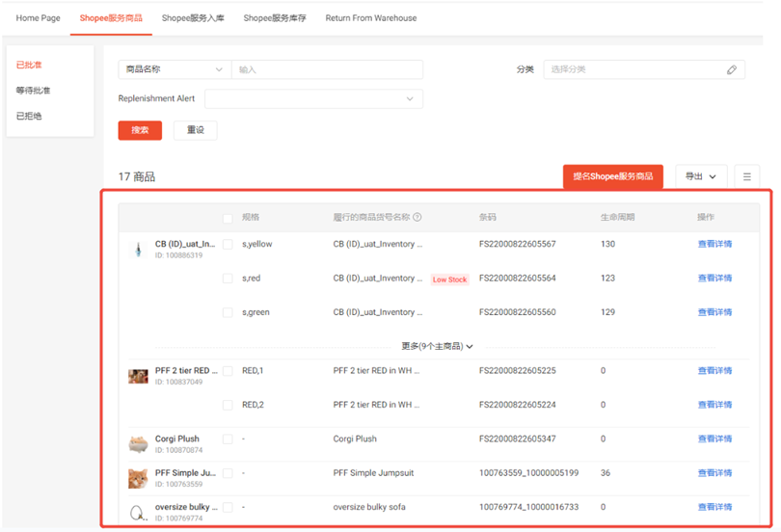Toggle the select-all checkbox in table header
Image resolution: width=781 pixels, height=532 pixels.
click(x=228, y=218)
